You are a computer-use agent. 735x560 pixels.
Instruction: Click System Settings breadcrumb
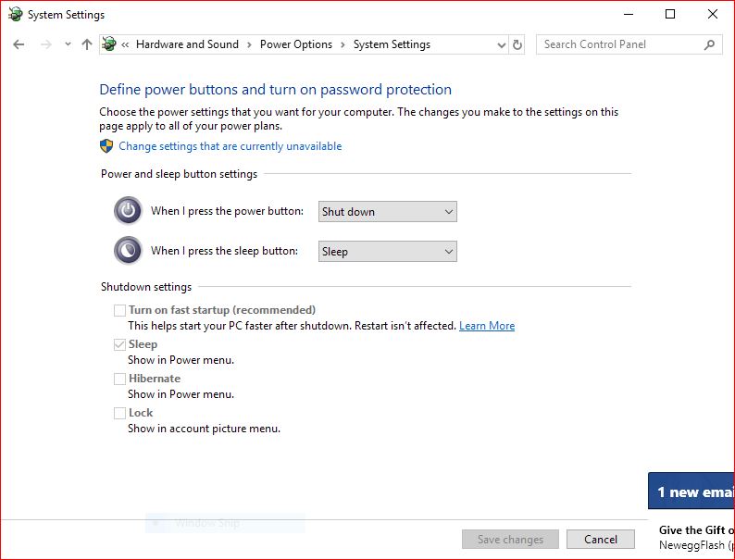coord(392,44)
